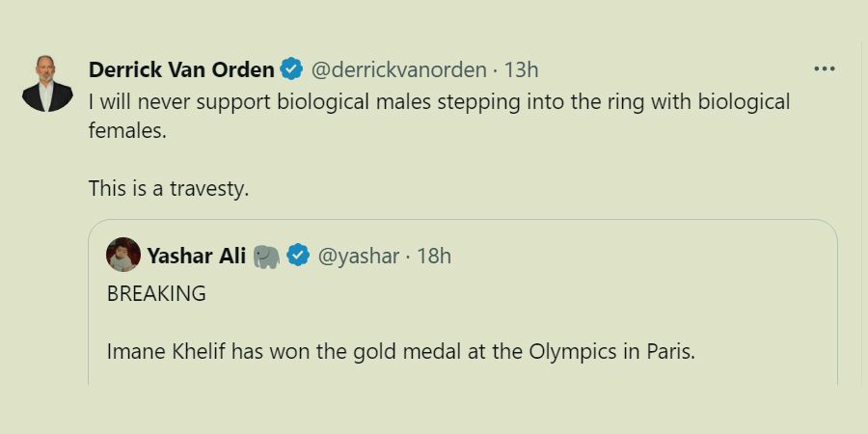
Task: Click the "This is a travesty." line
Action: pyautogui.click(x=169, y=188)
